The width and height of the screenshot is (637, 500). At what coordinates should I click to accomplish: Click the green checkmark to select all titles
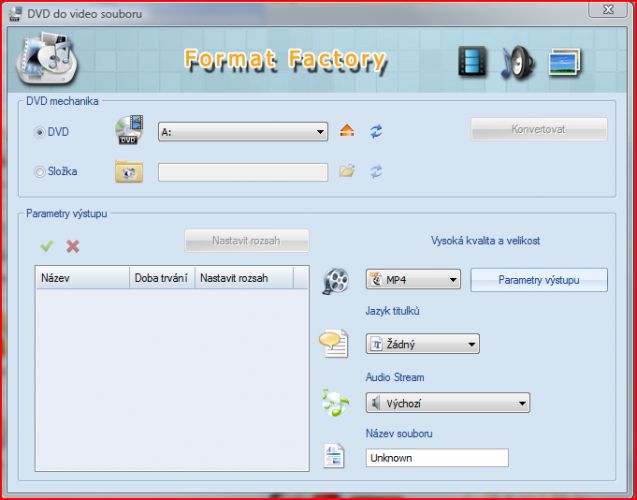(x=47, y=246)
